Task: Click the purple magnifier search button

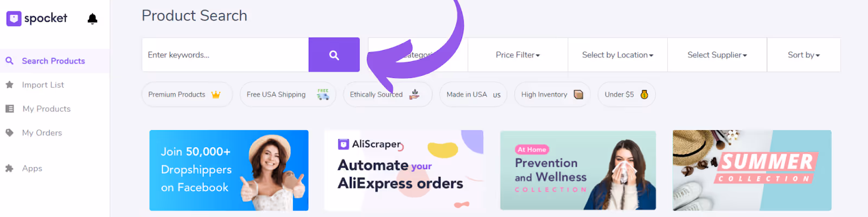Action: [334, 55]
